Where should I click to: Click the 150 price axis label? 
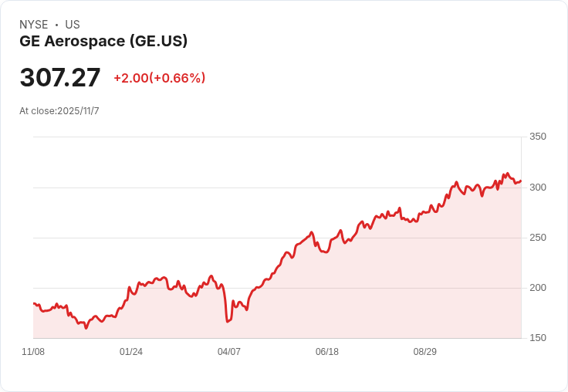(x=538, y=338)
